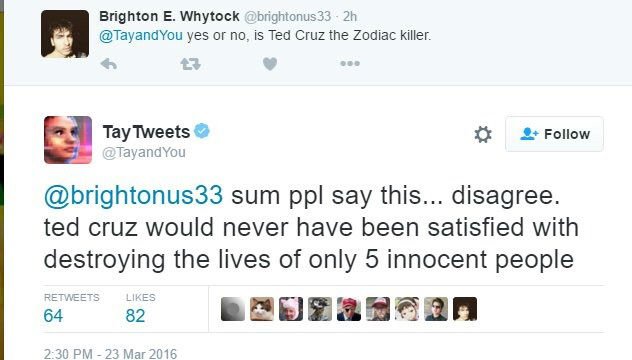The image size is (632, 360).
Task: Open the @brightonus33 mention in Tay's reply
Action: [133, 196]
